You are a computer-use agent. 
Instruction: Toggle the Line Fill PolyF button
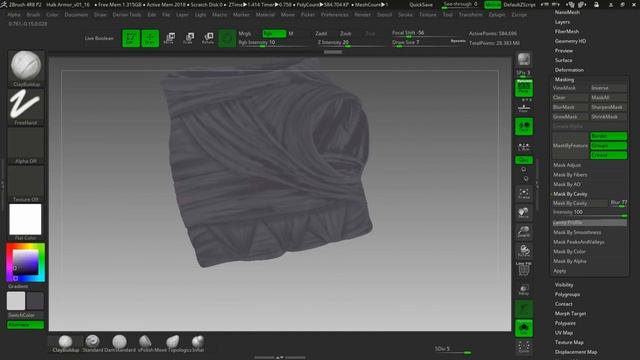click(x=524, y=269)
